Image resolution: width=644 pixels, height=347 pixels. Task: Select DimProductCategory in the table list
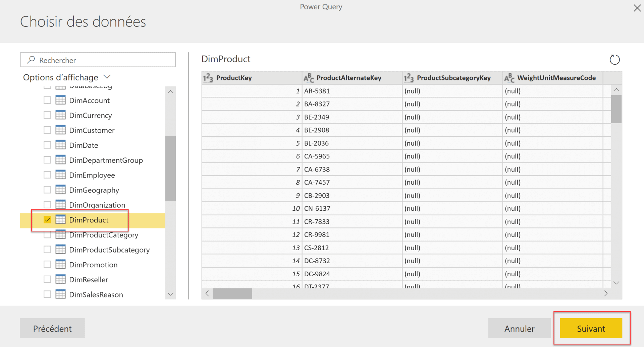[x=103, y=235]
